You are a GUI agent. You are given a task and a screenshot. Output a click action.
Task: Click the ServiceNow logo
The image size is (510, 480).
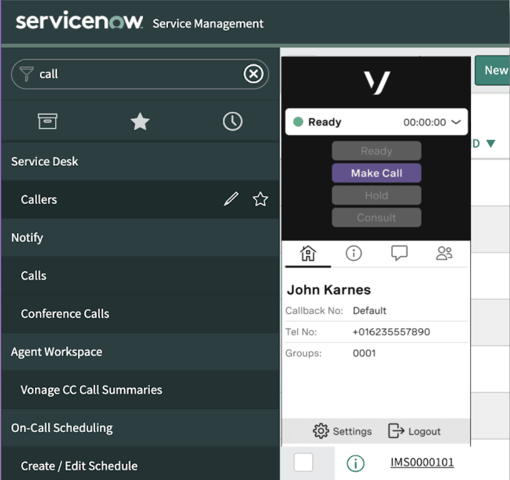pyautogui.click(x=79, y=21)
